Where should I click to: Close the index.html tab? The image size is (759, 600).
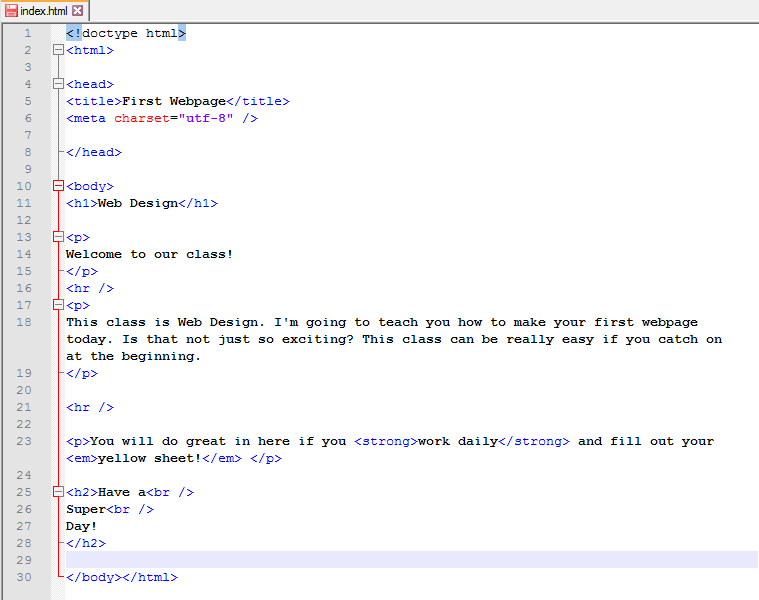[77, 11]
